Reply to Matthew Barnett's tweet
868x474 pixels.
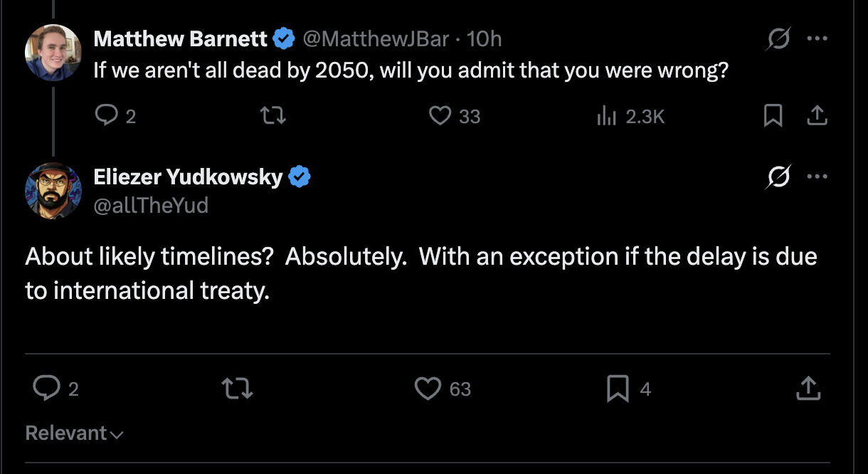(x=106, y=115)
